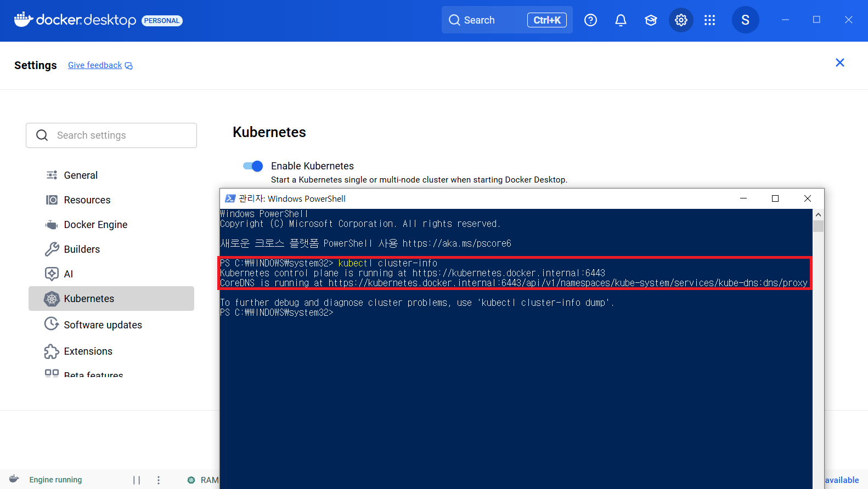Click the PERSONAL plan badge
This screenshot has height=489, width=868.
(162, 21)
